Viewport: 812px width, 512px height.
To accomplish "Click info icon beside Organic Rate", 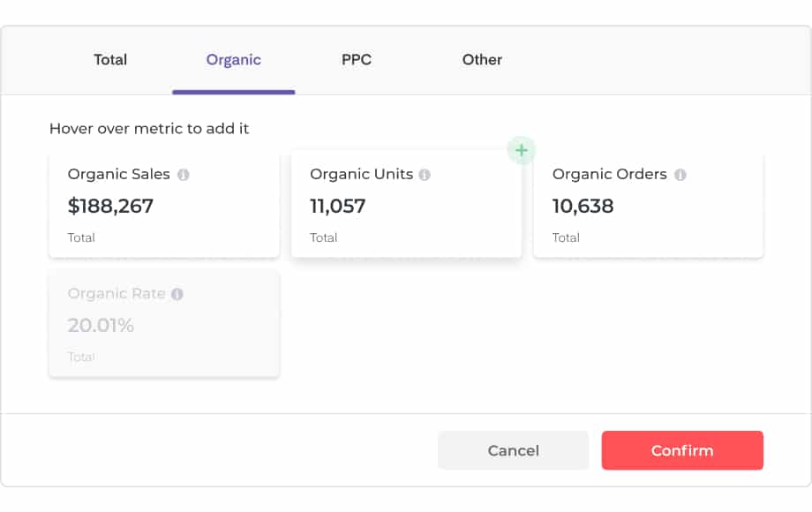I will click(177, 294).
